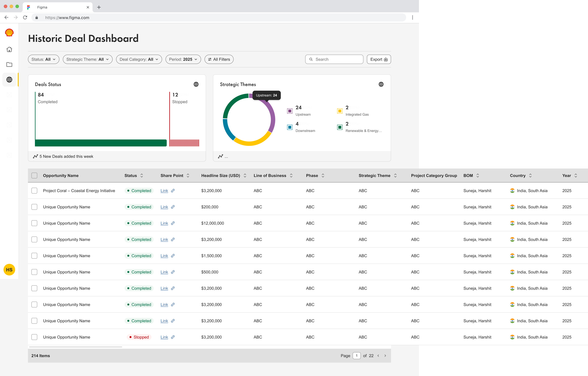The width and height of the screenshot is (588, 376).
Task: Click the Search input field
Action: [x=334, y=59]
